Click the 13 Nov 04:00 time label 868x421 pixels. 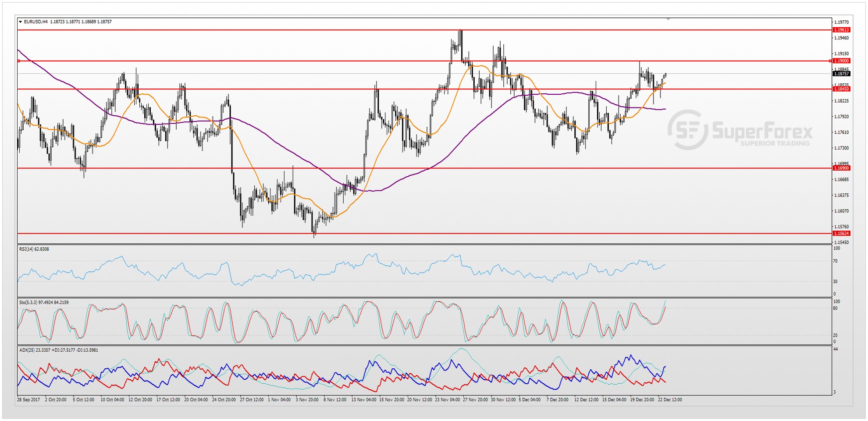click(364, 400)
